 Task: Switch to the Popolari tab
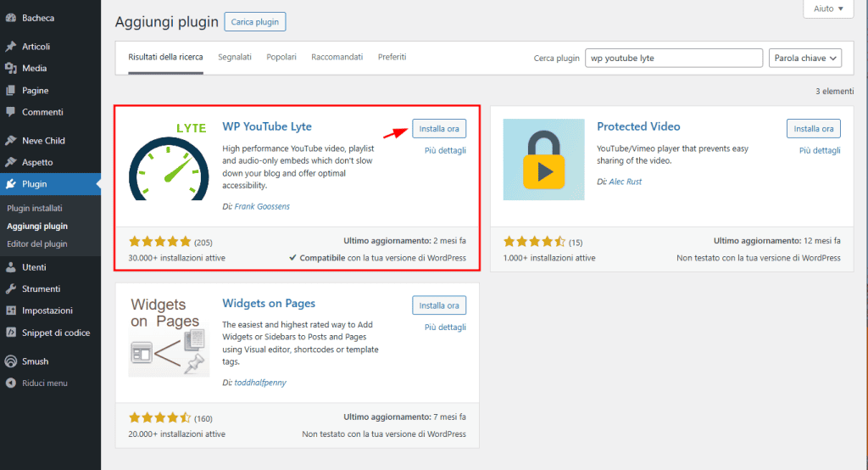[x=281, y=57]
